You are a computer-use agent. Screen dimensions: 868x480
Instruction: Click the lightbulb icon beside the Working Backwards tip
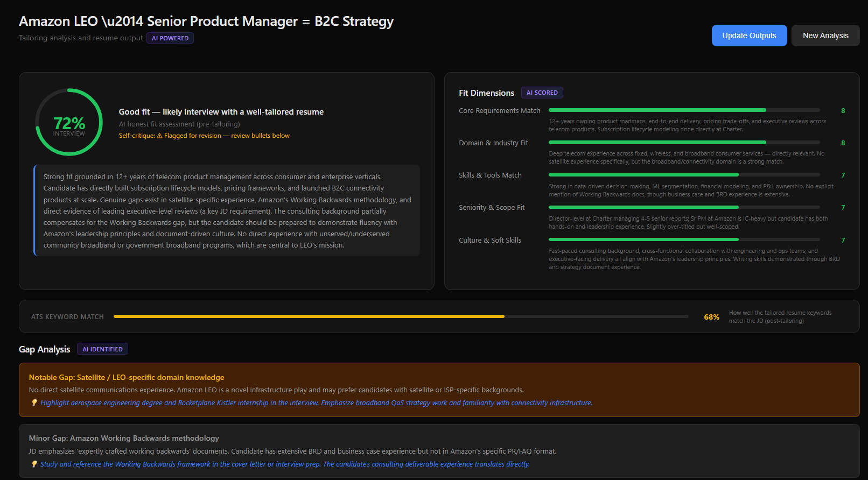(x=34, y=464)
